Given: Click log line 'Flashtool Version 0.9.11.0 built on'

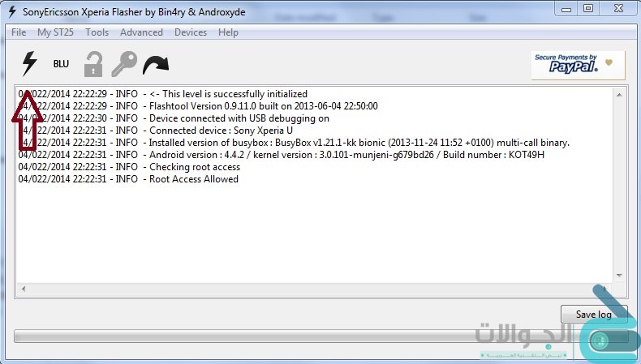Looking at the screenshot, I should click(198, 106).
